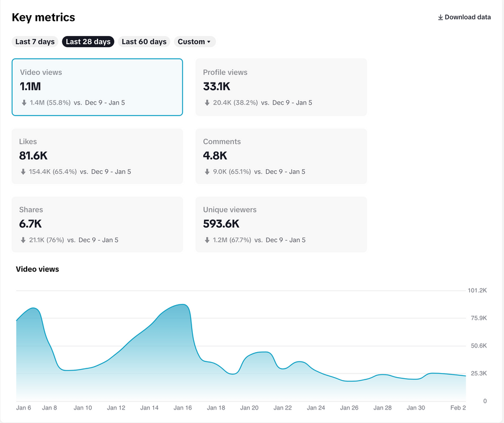Select the Profile views metric card

(x=281, y=87)
